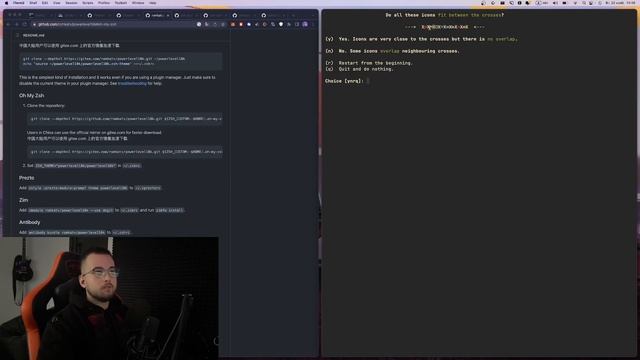Open the volume icon in menu bar
The height and width of the screenshot is (360, 640).
pyautogui.click(x=555, y=3)
